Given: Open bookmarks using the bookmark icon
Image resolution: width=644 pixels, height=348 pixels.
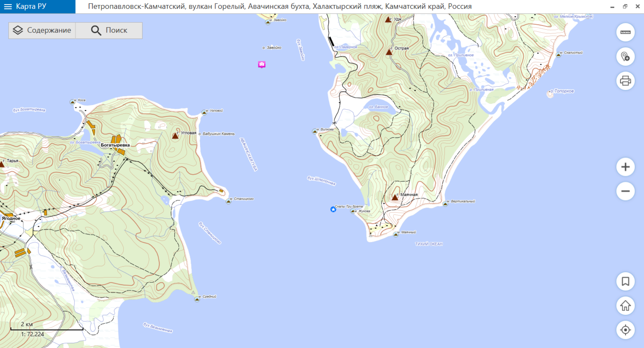Looking at the screenshot, I should click(625, 281).
